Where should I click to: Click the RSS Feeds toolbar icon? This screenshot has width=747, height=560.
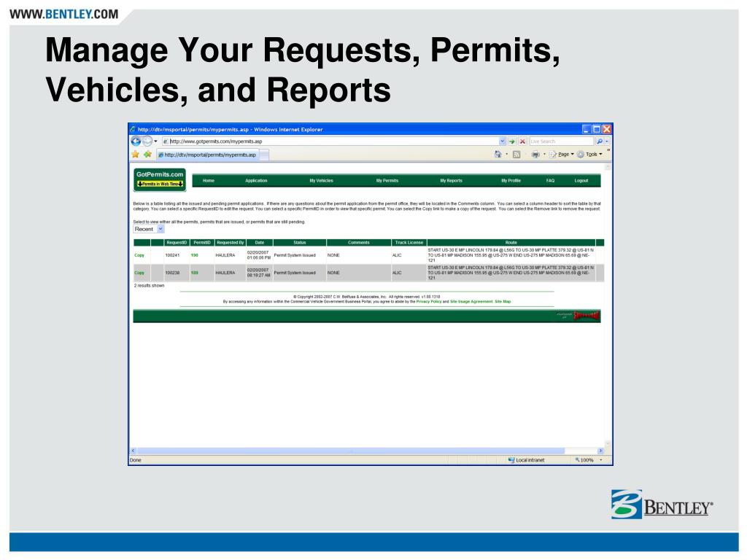(x=516, y=155)
